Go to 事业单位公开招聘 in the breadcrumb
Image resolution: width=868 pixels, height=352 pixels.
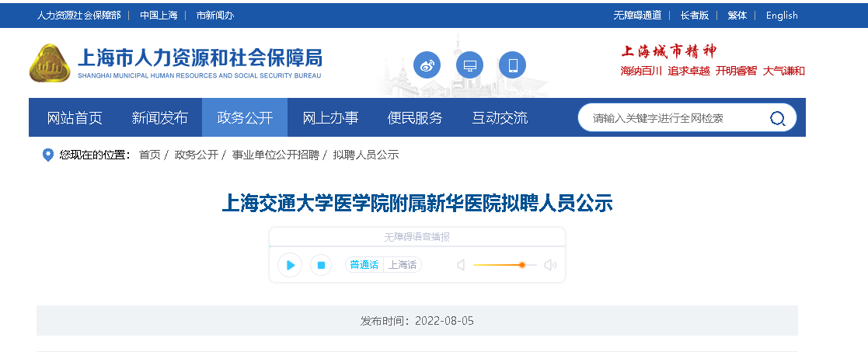(x=275, y=155)
